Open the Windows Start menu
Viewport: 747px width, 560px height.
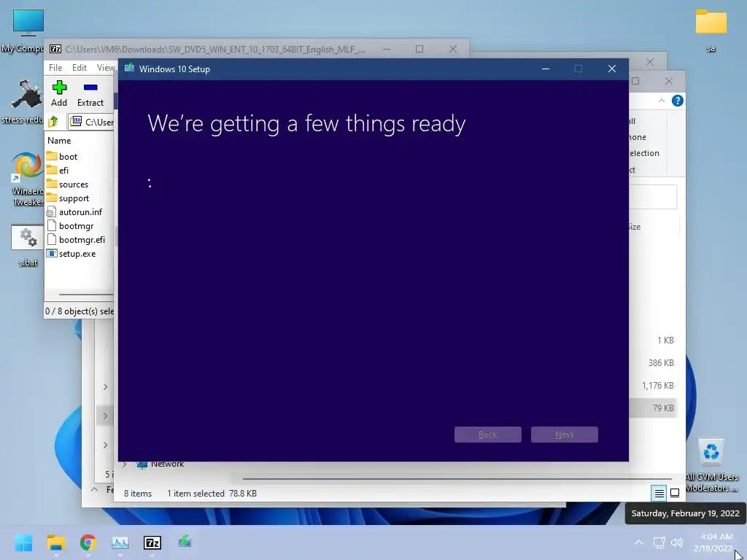coord(23,542)
